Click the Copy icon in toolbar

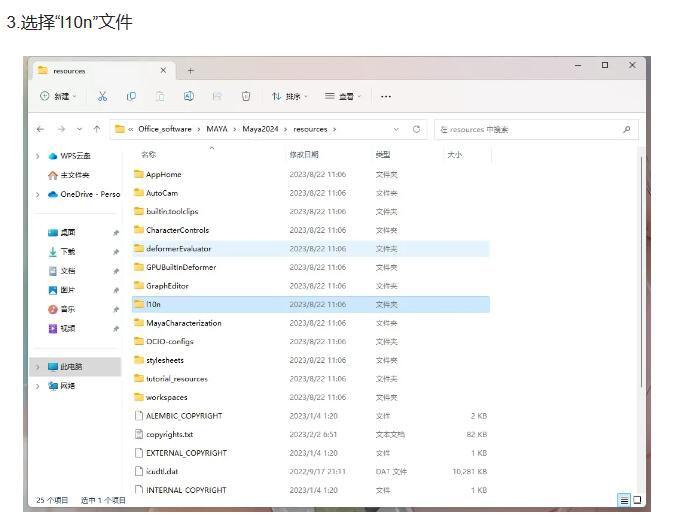[131, 96]
